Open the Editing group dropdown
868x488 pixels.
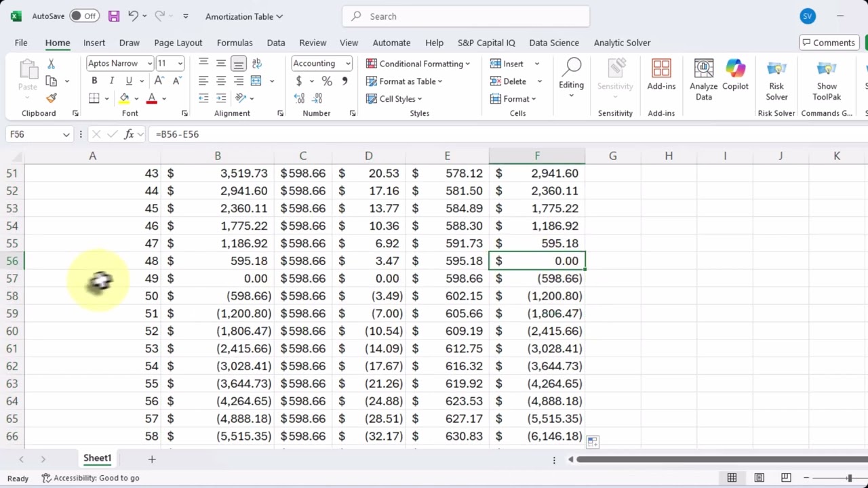tap(571, 78)
